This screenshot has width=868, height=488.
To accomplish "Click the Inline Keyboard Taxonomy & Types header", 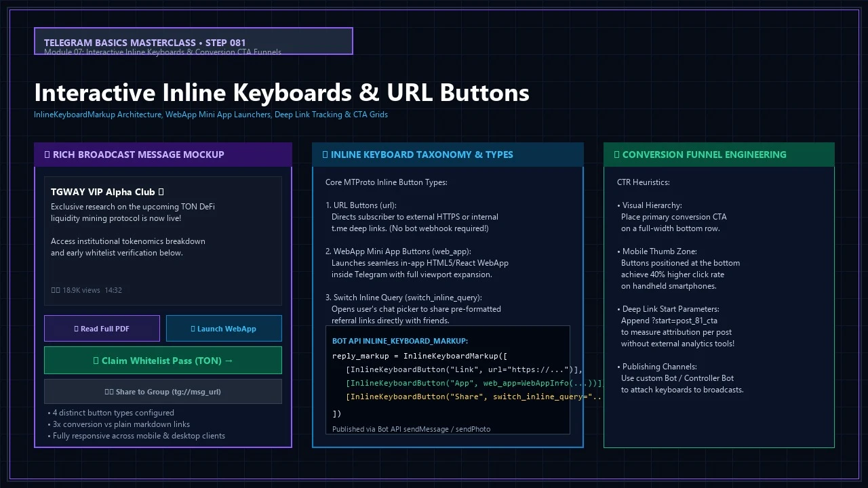I will pos(448,155).
